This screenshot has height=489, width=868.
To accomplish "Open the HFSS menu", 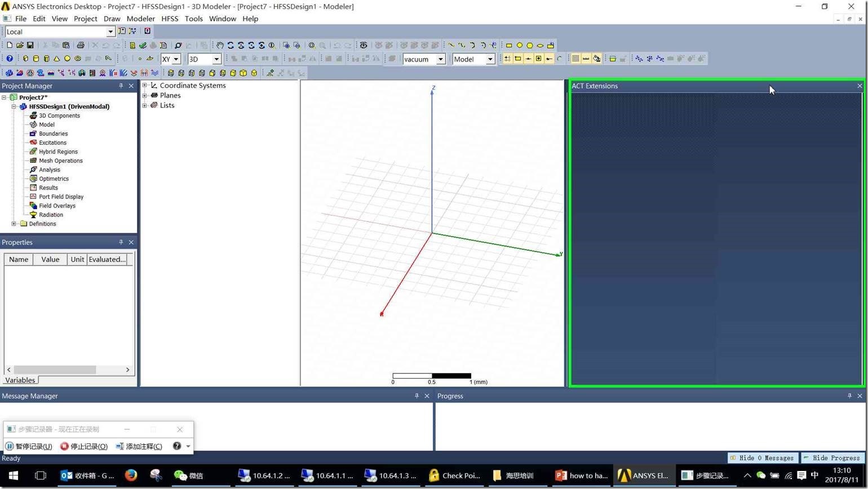I will tap(170, 19).
